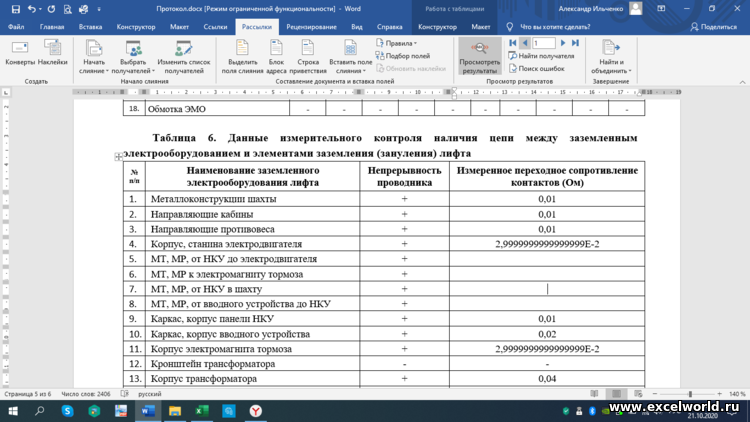Open the Windows Start menu

click(13, 411)
